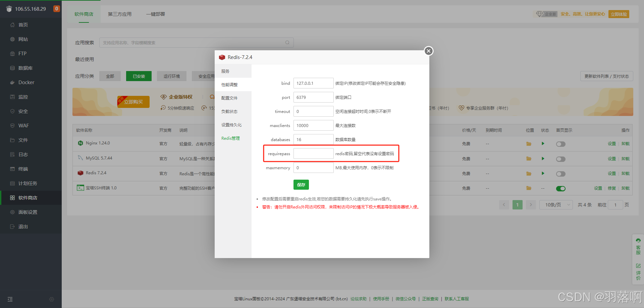Viewport: 644px width, 308px height.
Task: Open the 面板设置 panel settings item
Action: (x=31, y=212)
